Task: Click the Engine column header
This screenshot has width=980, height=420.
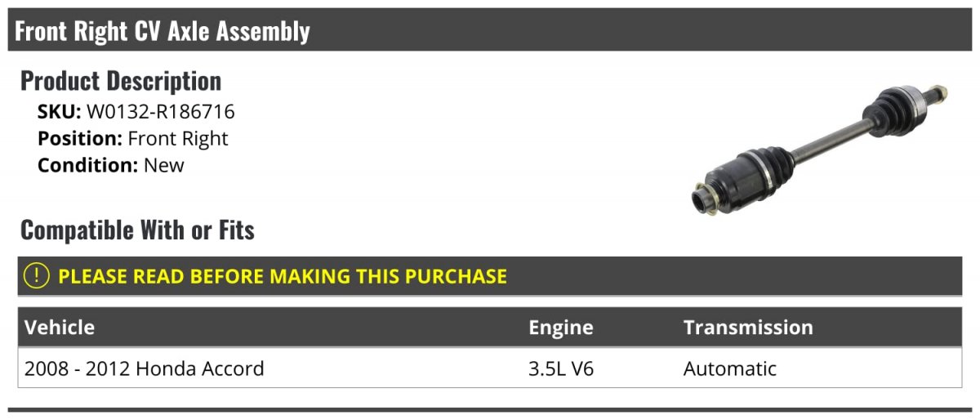Action: pyautogui.click(x=560, y=328)
